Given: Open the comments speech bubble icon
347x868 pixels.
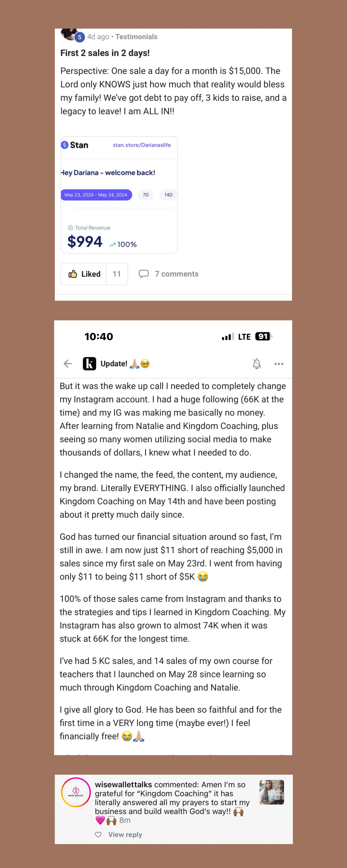Looking at the screenshot, I should (x=143, y=274).
